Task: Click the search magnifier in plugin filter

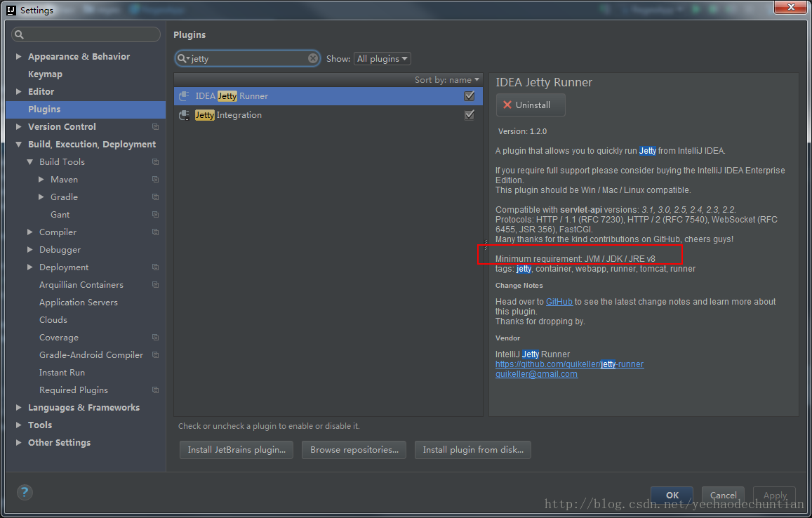Action: coord(182,58)
